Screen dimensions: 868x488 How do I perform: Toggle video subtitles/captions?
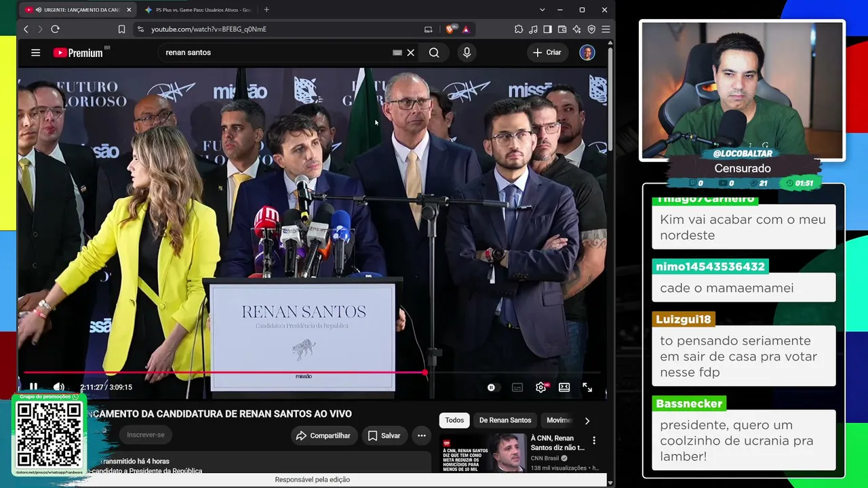tap(517, 387)
